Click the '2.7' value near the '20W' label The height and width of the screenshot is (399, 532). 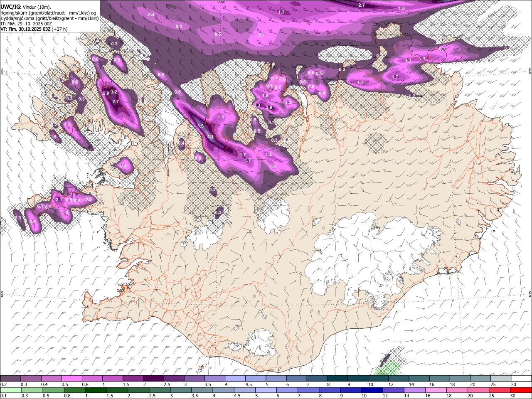(x=362, y=5)
